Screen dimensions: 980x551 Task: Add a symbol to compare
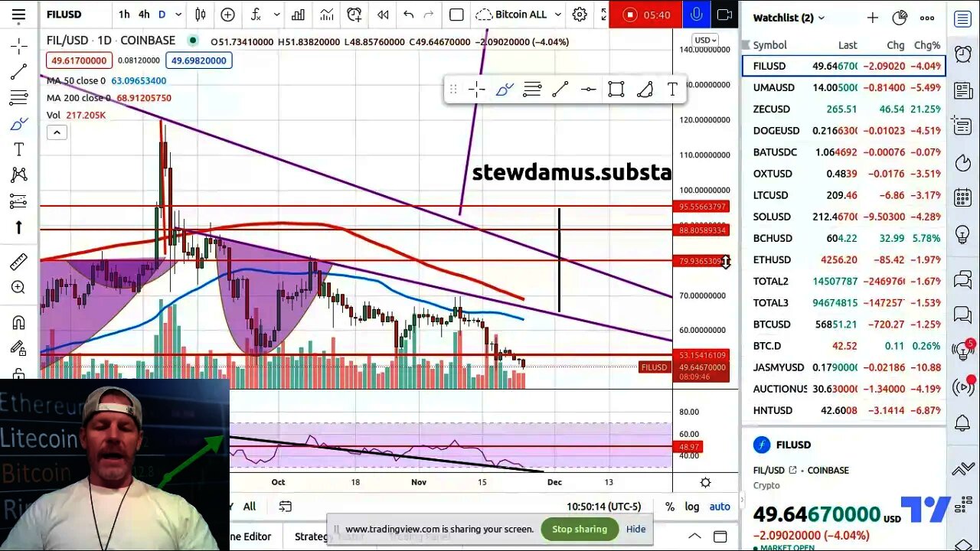point(227,15)
